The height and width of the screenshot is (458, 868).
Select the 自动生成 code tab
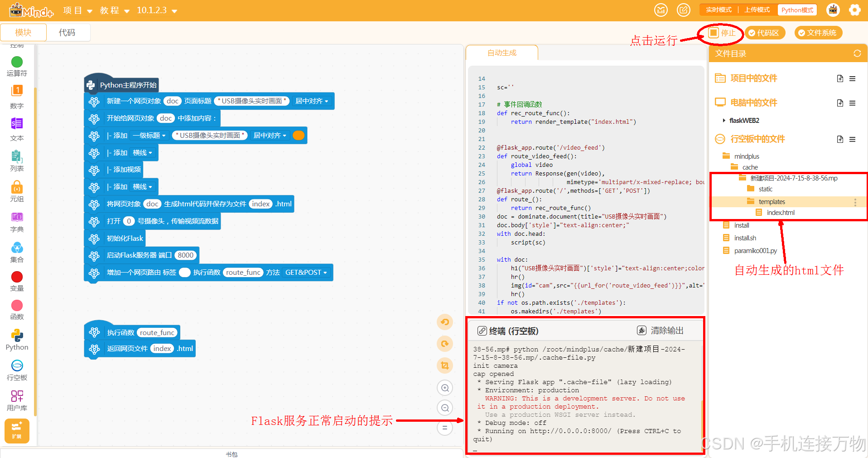(x=502, y=53)
